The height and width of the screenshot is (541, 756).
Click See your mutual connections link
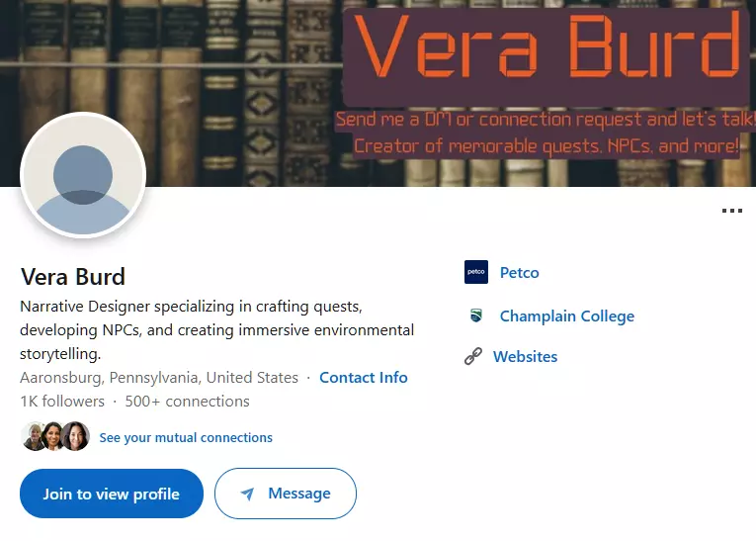click(x=186, y=437)
